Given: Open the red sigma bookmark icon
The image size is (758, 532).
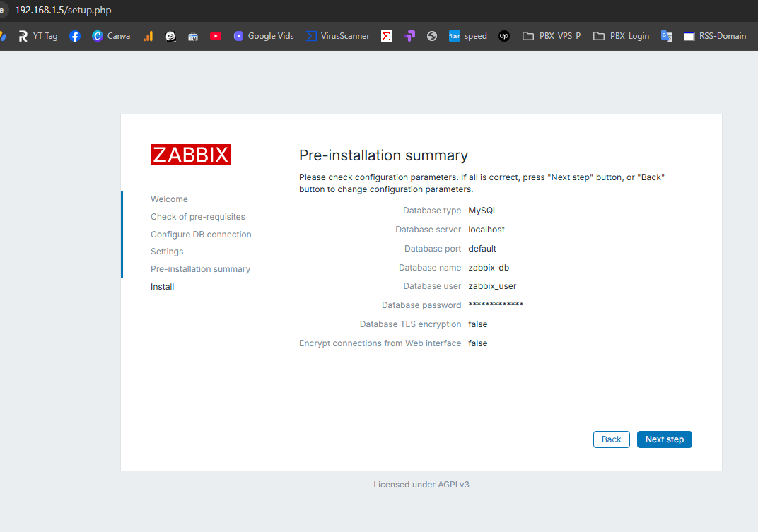Looking at the screenshot, I should coord(387,36).
